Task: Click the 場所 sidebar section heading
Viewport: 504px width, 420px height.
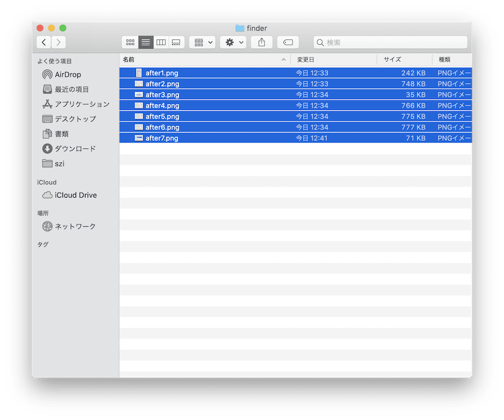Action: tap(43, 213)
